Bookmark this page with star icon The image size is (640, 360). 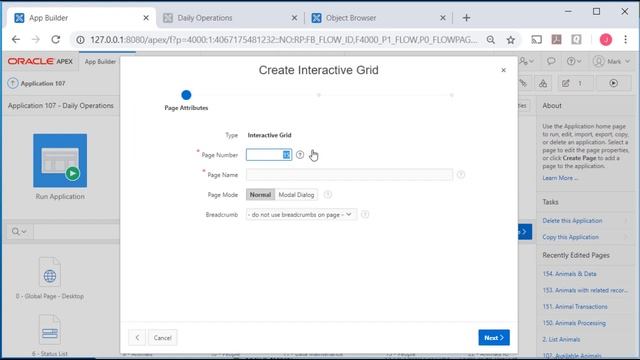pyautogui.click(x=511, y=40)
